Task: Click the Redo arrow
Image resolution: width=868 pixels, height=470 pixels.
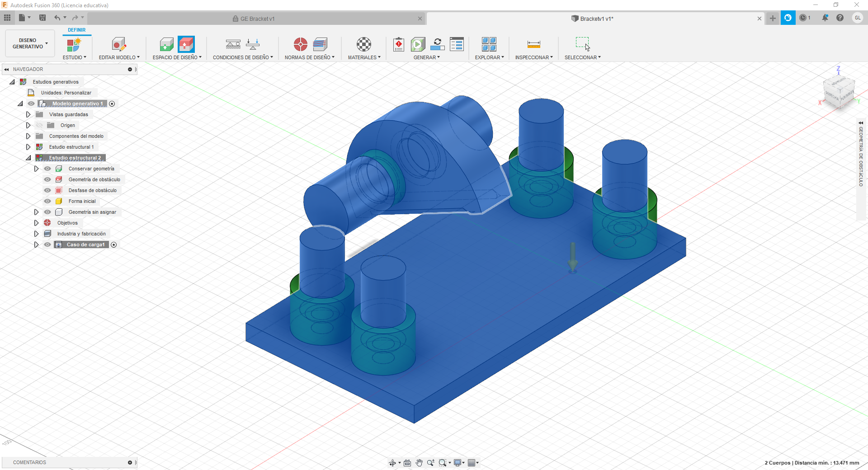Action: pyautogui.click(x=75, y=18)
